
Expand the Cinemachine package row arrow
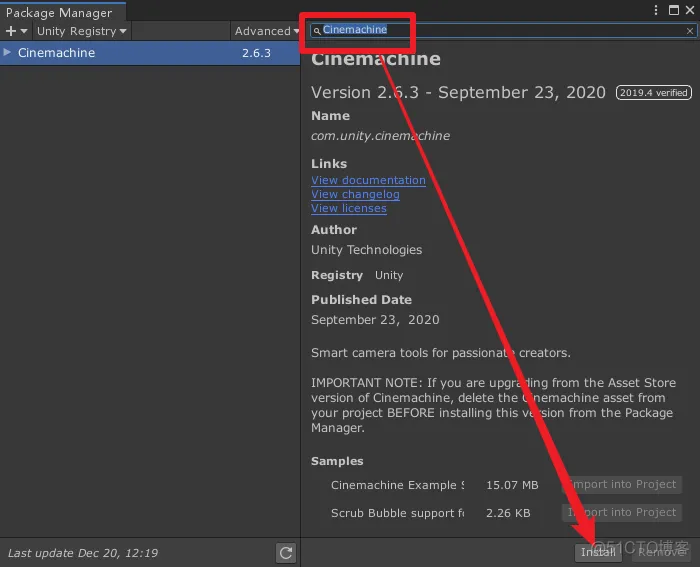[7, 52]
